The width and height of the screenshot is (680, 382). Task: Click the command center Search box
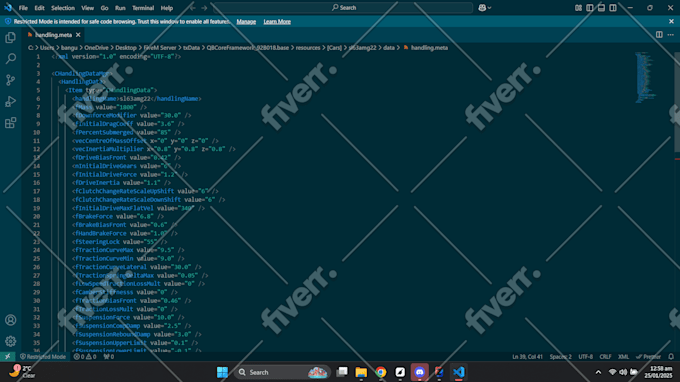tap(343, 8)
